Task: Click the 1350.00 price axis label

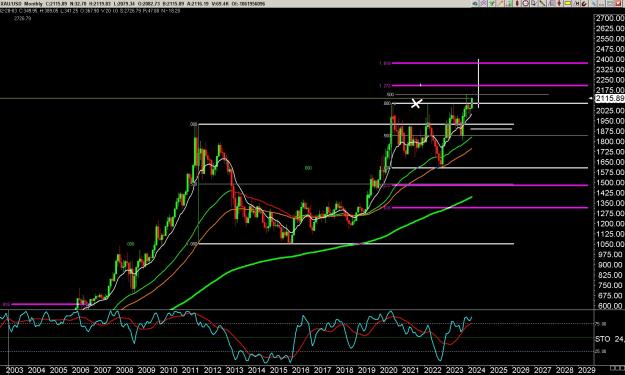Action: click(x=610, y=203)
